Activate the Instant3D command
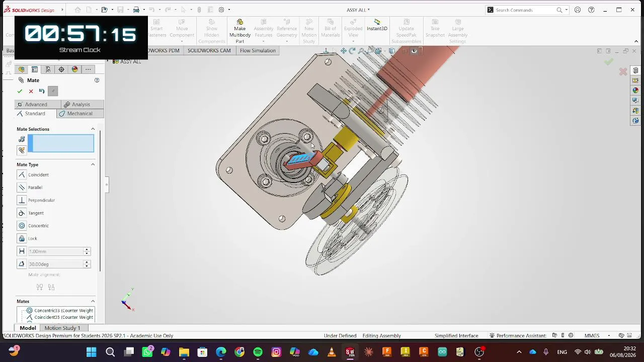Image resolution: width=644 pixels, height=362 pixels. 377,25
